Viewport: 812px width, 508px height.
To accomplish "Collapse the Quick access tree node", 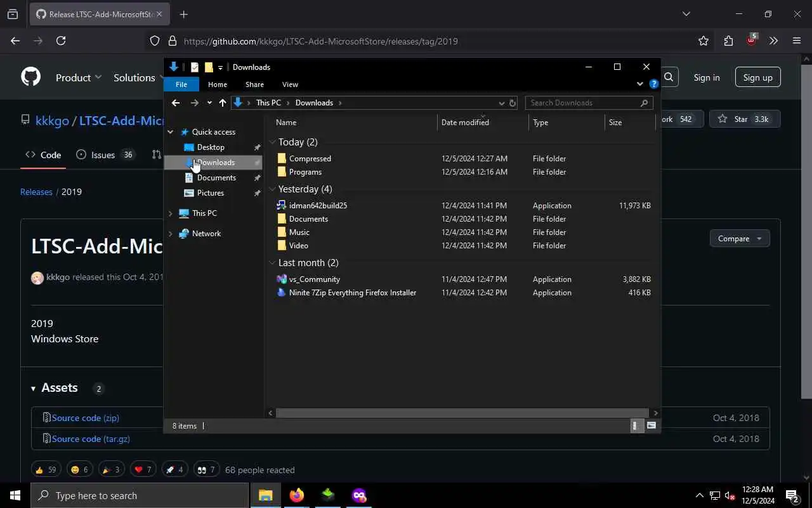I will (x=170, y=132).
